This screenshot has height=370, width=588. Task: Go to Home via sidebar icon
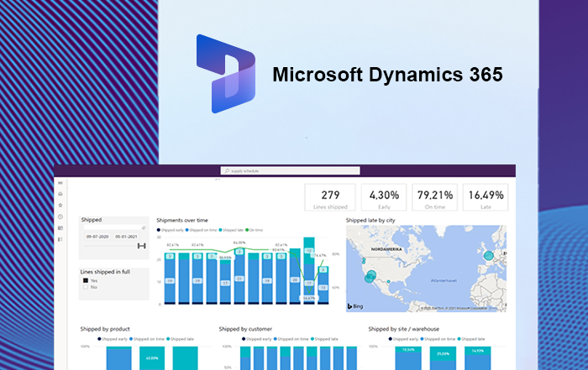click(x=60, y=194)
